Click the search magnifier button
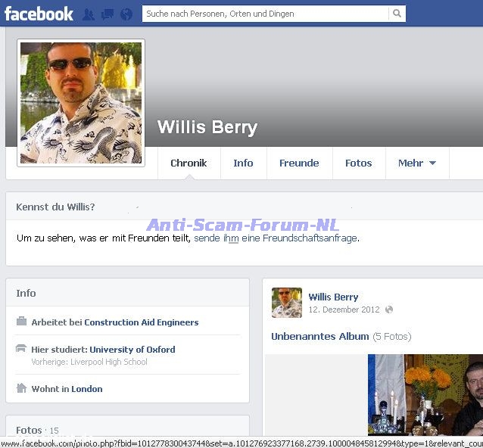 [x=397, y=14]
